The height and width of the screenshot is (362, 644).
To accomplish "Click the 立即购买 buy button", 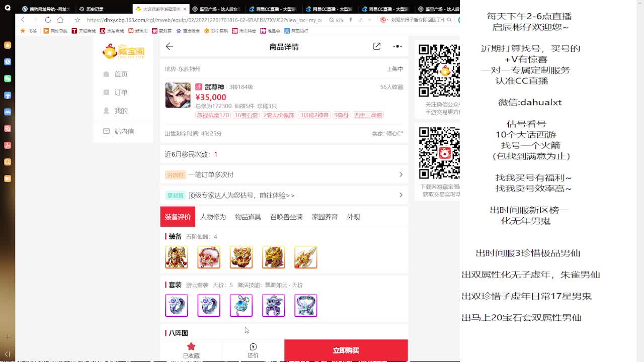I will pyautogui.click(x=346, y=350).
